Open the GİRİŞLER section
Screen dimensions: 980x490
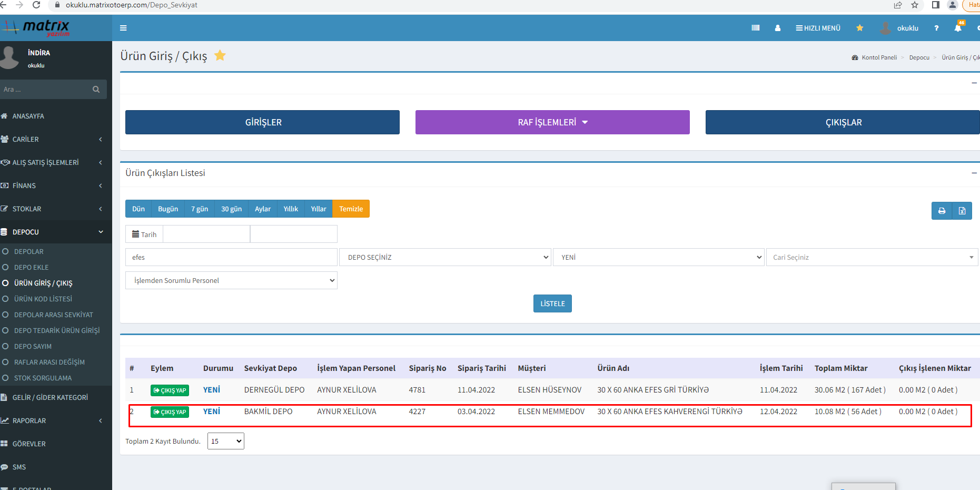click(262, 122)
